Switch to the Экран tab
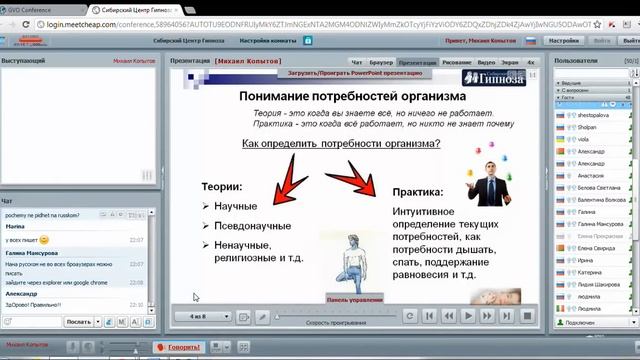640x360 pixels. pos(510,62)
